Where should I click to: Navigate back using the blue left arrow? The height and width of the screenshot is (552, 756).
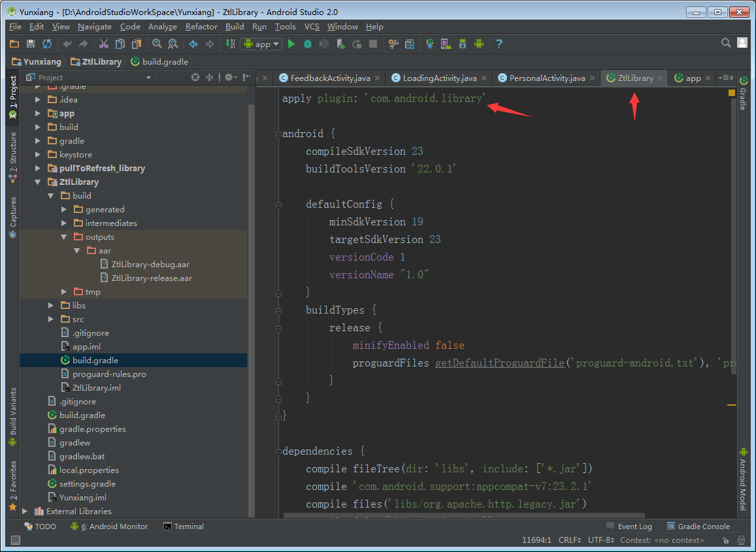pyautogui.click(x=193, y=44)
